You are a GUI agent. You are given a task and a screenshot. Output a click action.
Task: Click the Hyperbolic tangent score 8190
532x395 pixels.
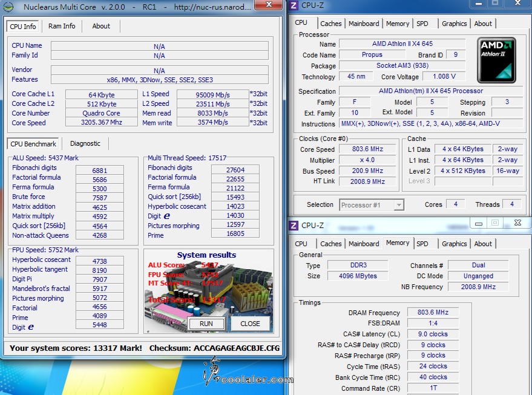99,270
